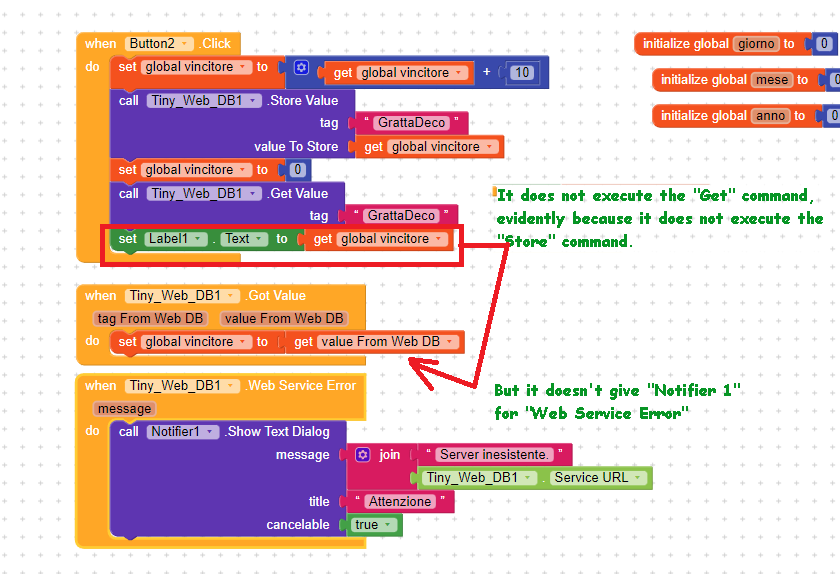Click the 0 value of initialize global giorno

[824, 44]
